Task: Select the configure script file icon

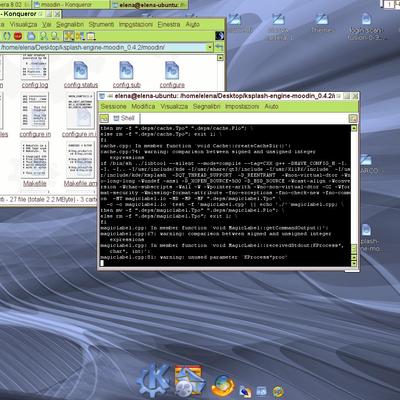Action: coord(172,71)
